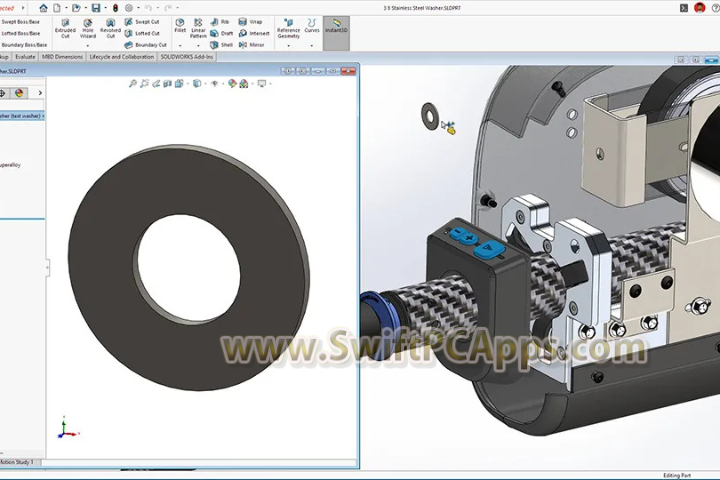Image resolution: width=720 pixels, height=480 pixels.
Task: Click the user account avatar
Action: click(x=699, y=7)
